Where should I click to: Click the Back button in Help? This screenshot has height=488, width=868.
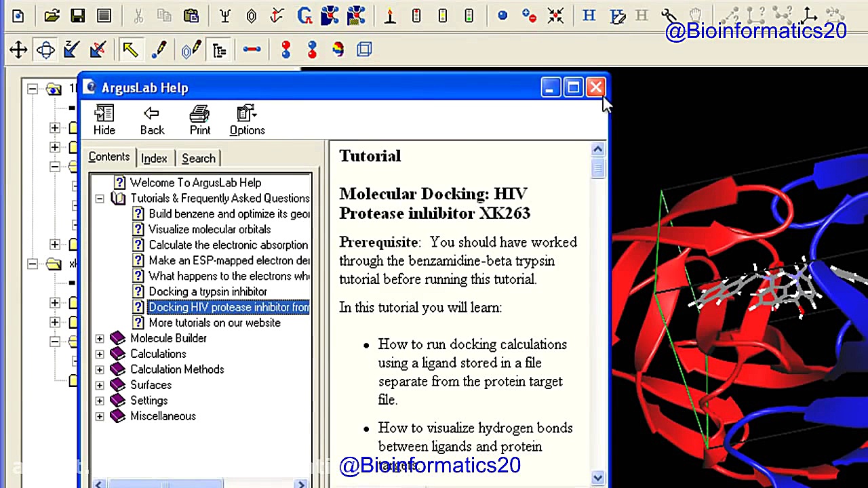tap(152, 120)
